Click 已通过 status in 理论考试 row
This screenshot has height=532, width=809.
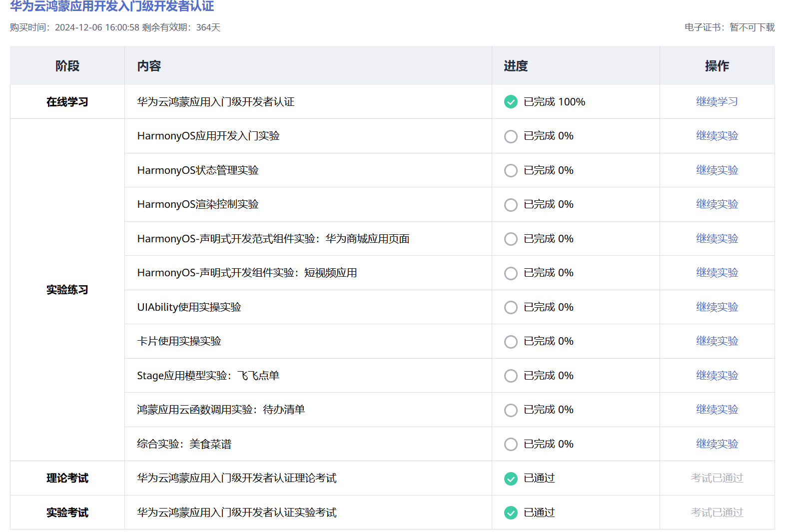click(539, 478)
